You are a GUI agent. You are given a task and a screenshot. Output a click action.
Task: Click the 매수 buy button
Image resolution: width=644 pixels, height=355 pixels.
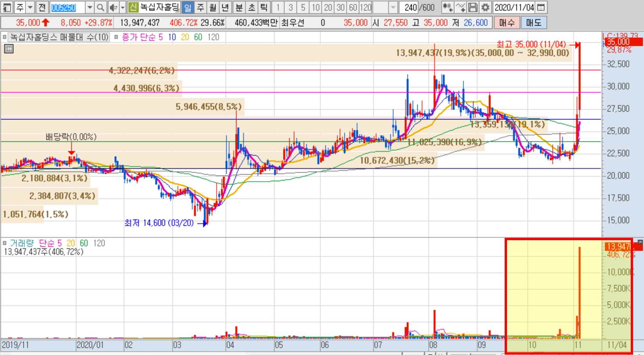(507, 23)
